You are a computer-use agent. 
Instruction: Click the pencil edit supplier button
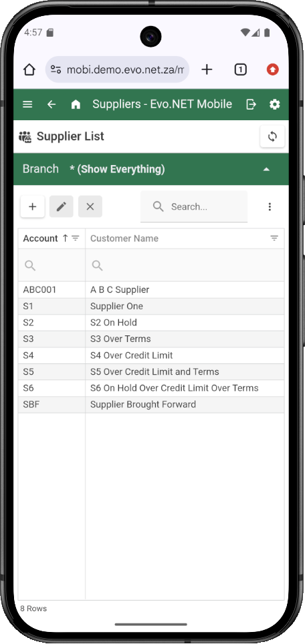pyautogui.click(x=62, y=206)
